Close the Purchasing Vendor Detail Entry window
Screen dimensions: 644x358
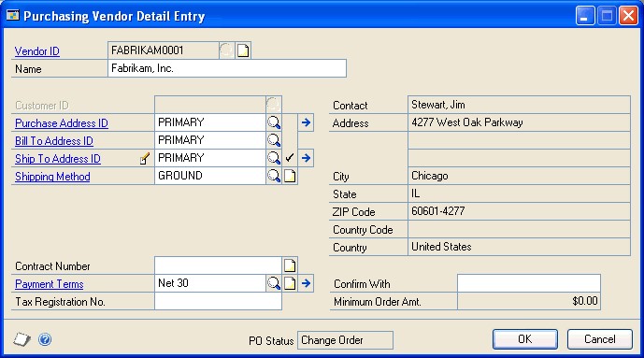click(x=628, y=16)
